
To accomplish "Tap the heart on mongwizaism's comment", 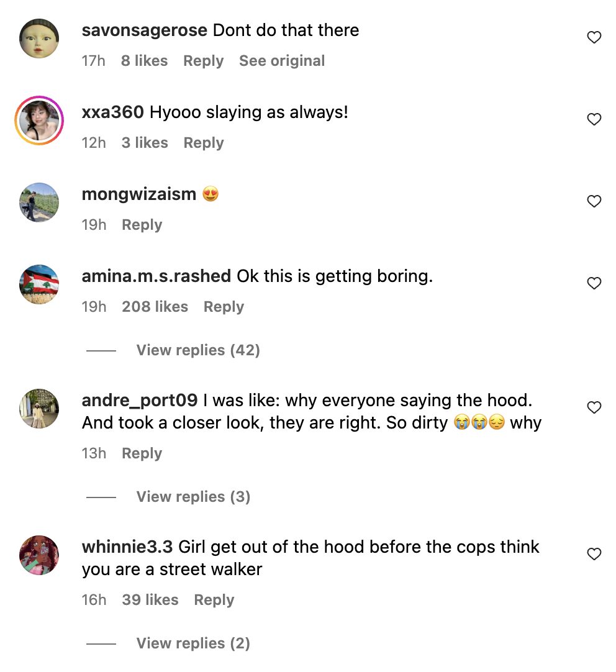I will [x=594, y=201].
